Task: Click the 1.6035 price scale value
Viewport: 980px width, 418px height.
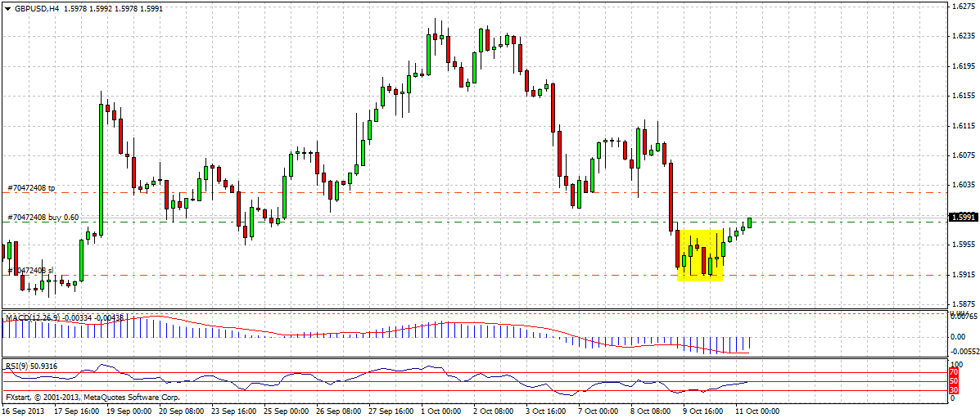Action: tap(963, 185)
